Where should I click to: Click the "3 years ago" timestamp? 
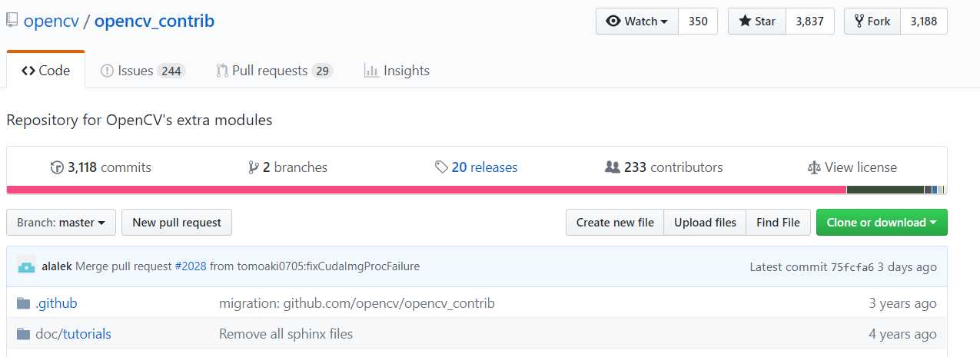[902, 303]
